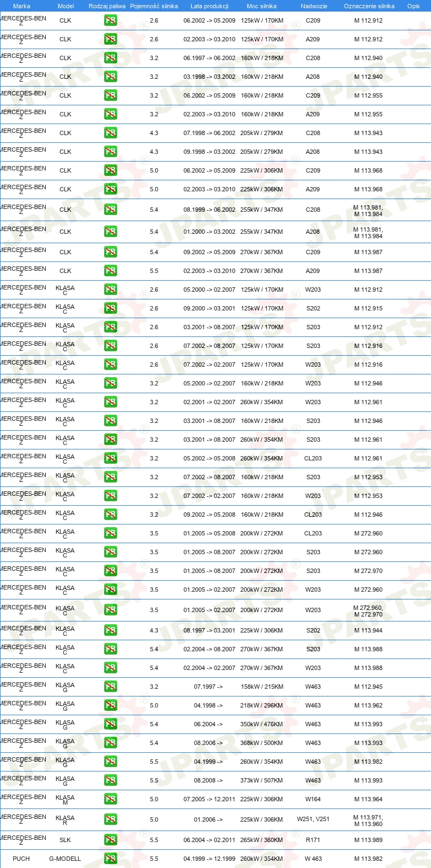Click power value 373kW / 507KM
The height and width of the screenshot is (868, 431).
pos(262,781)
